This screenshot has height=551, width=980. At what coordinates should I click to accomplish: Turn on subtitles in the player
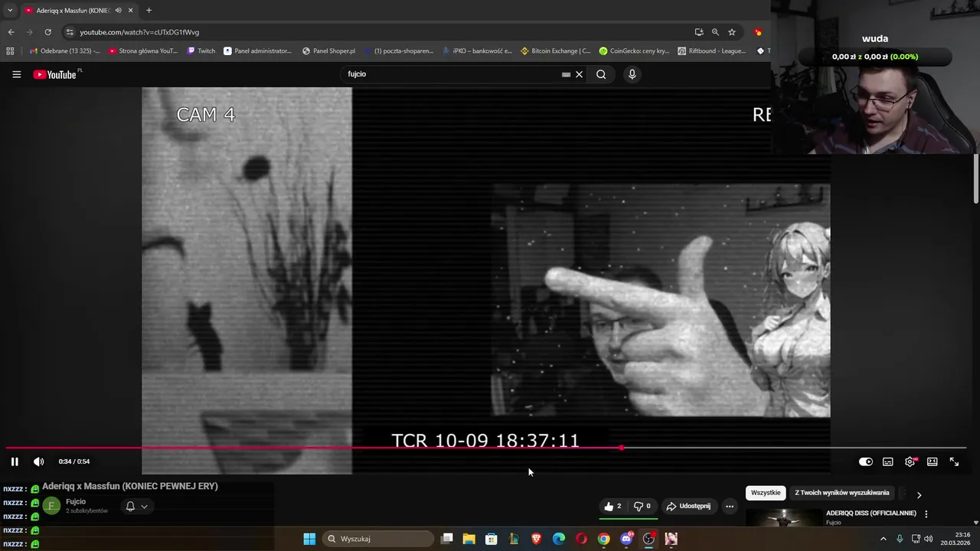[888, 461]
